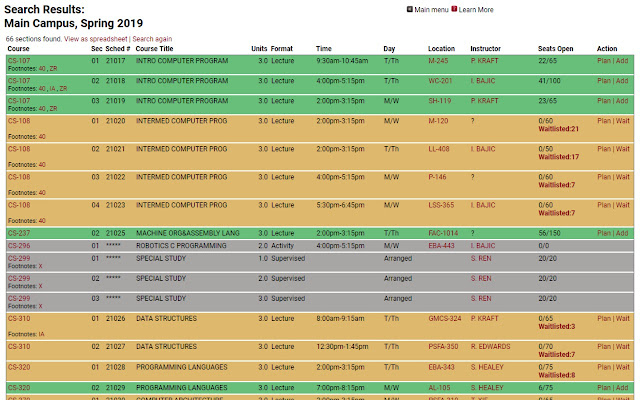Open location M-245 link

pyautogui.click(x=438, y=61)
